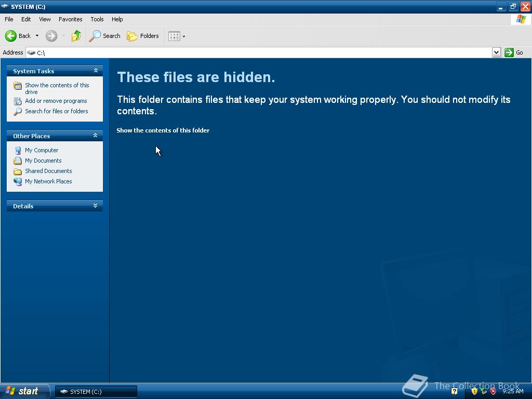Click Add or remove programs link
Image resolution: width=532 pixels, height=399 pixels.
point(56,101)
